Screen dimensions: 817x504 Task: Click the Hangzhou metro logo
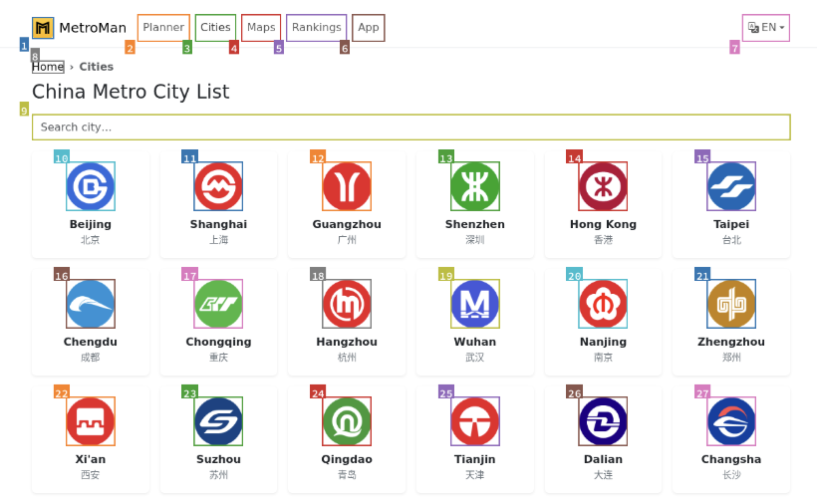[347, 304]
